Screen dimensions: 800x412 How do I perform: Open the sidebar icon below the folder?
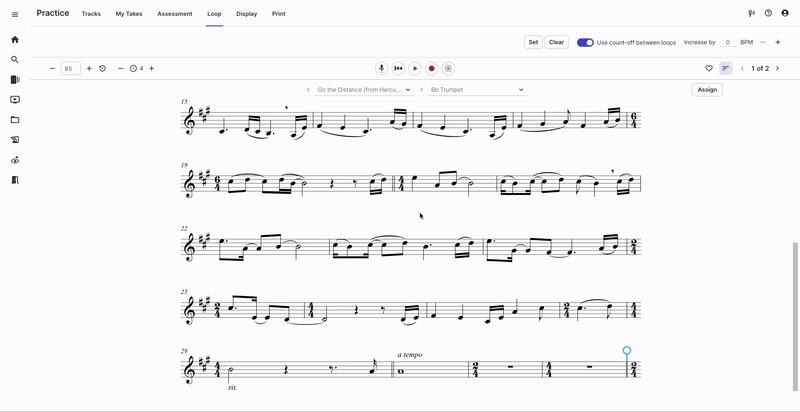[x=15, y=140]
